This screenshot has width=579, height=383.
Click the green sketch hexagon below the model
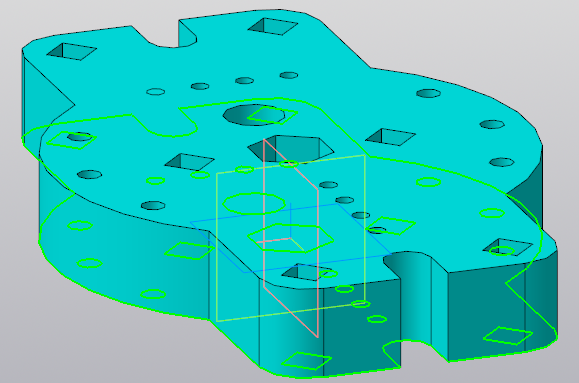click(291, 238)
